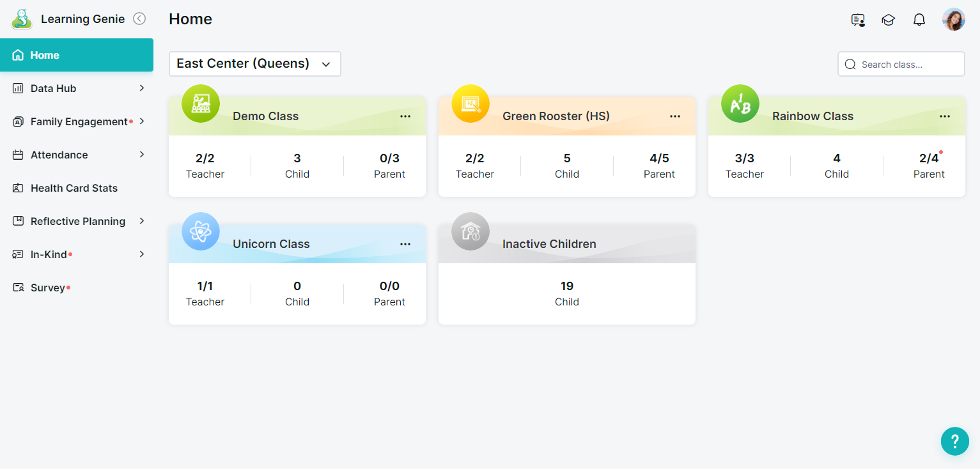Open the Survey menu item

coord(48,288)
